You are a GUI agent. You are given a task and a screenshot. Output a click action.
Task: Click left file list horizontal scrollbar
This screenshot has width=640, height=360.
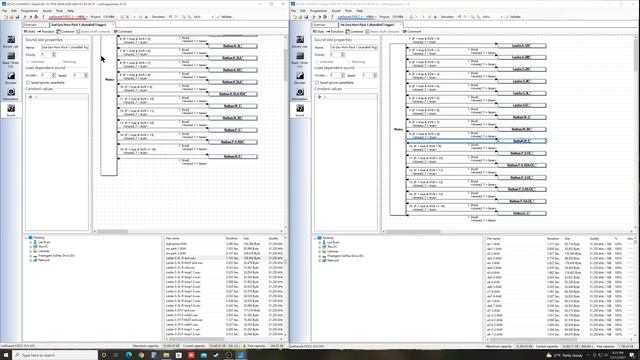(196, 339)
